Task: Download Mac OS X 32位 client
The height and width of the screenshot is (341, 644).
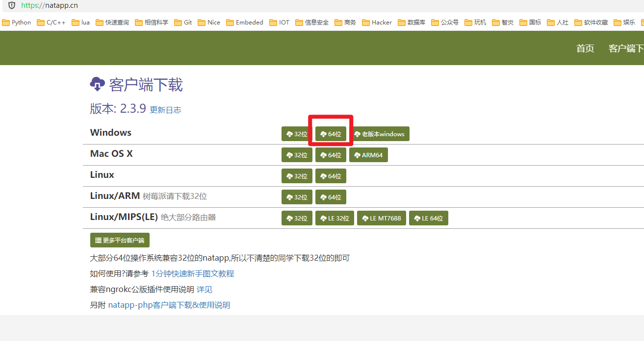Action: (x=297, y=155)
